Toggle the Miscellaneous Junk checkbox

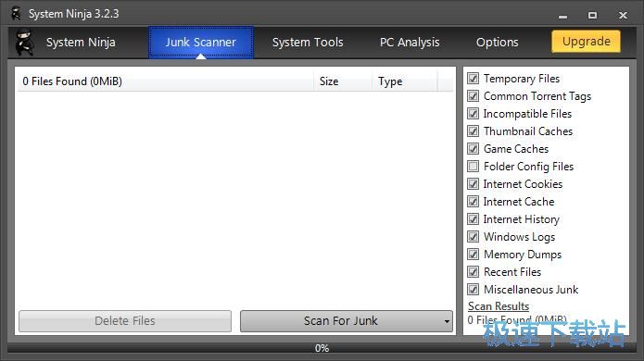point(473,289)
